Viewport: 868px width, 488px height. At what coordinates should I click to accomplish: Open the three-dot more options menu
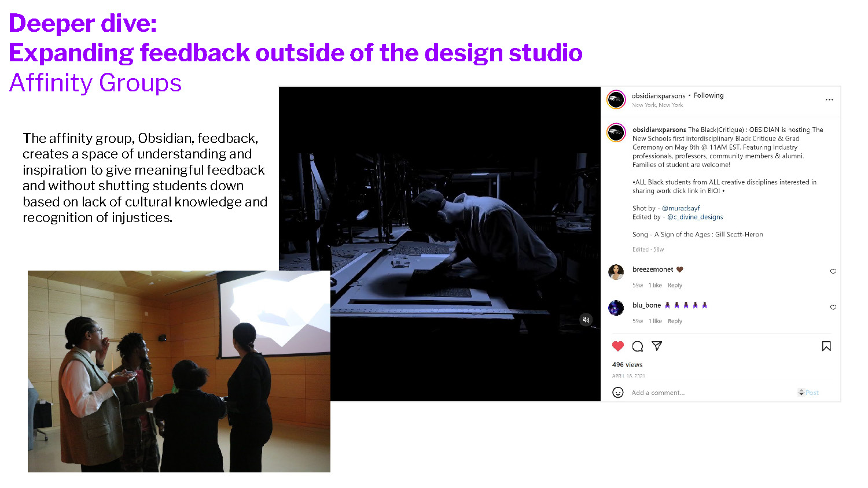(x=829, y=100)
